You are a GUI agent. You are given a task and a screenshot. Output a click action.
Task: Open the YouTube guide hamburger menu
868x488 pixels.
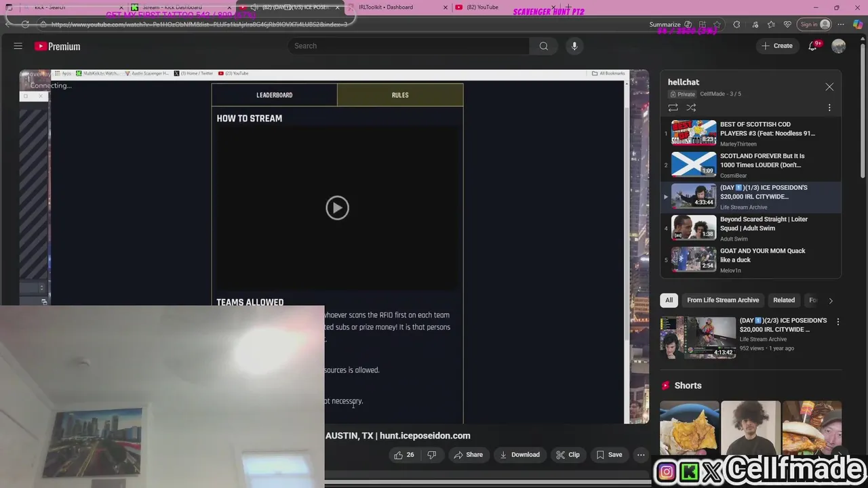tap(18, 46)
